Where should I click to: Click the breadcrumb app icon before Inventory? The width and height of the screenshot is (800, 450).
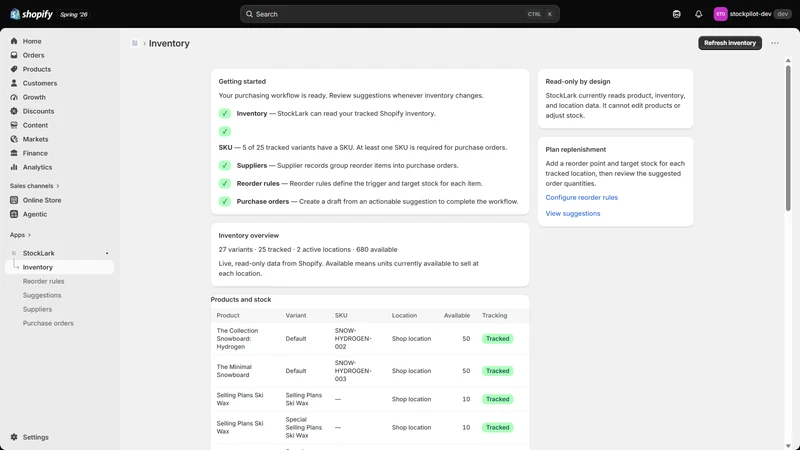point(135,43)
